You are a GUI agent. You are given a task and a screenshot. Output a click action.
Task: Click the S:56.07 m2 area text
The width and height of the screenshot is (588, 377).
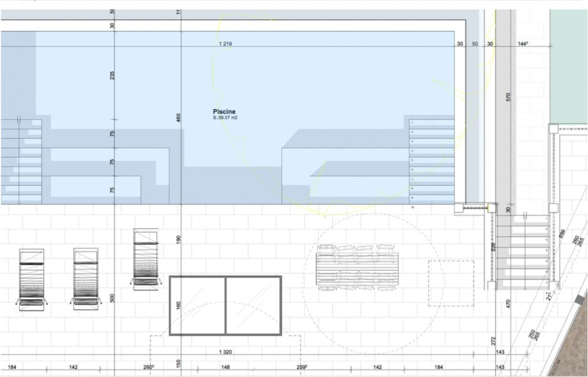(225, 118)
